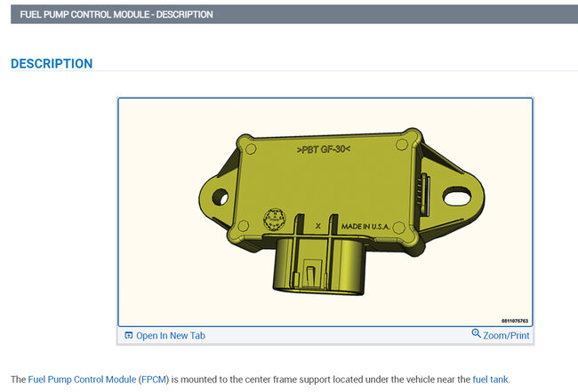Open the image via Open In New Tab link
This screenshot has width=578, height=392.
click(171, 336)
